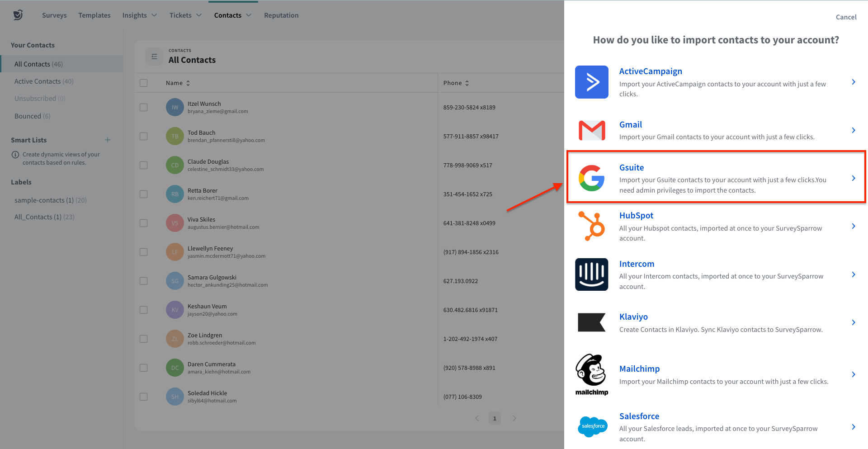Add a new Smart List with plus icon

(108, 140)
